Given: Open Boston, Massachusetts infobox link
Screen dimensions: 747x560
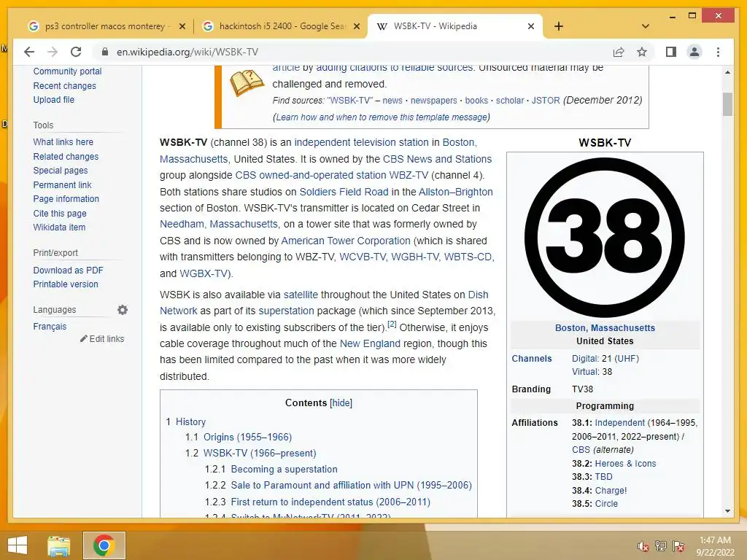Looking at the screenshot, I should coord(605,328).
